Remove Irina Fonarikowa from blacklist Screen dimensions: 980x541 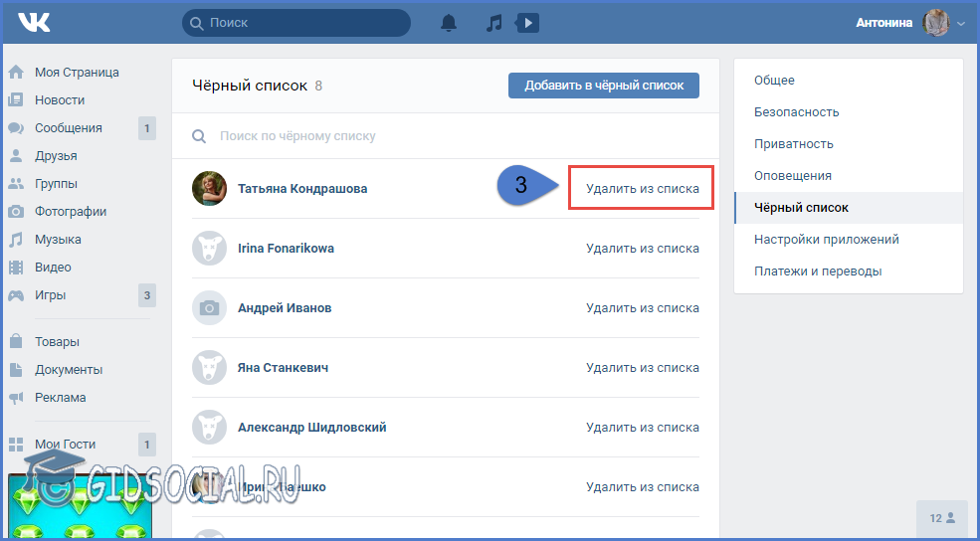click(x=643, y=248)
